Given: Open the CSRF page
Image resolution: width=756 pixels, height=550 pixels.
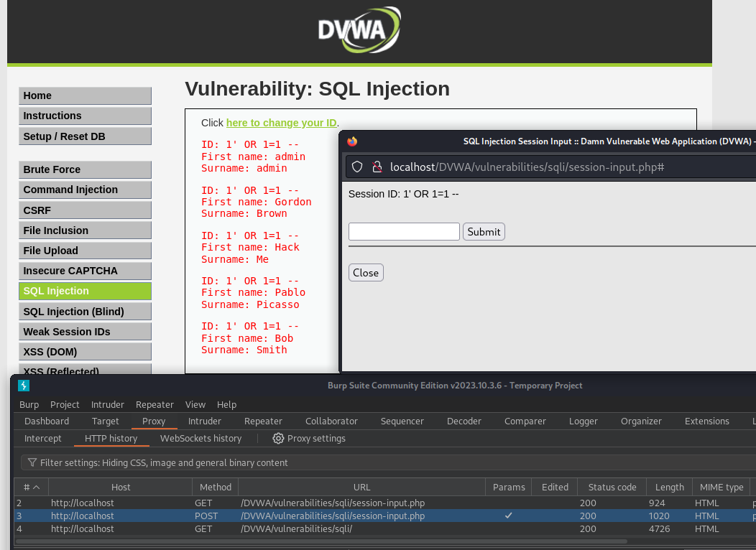Looking at the screenshot, I should (85, 210).
